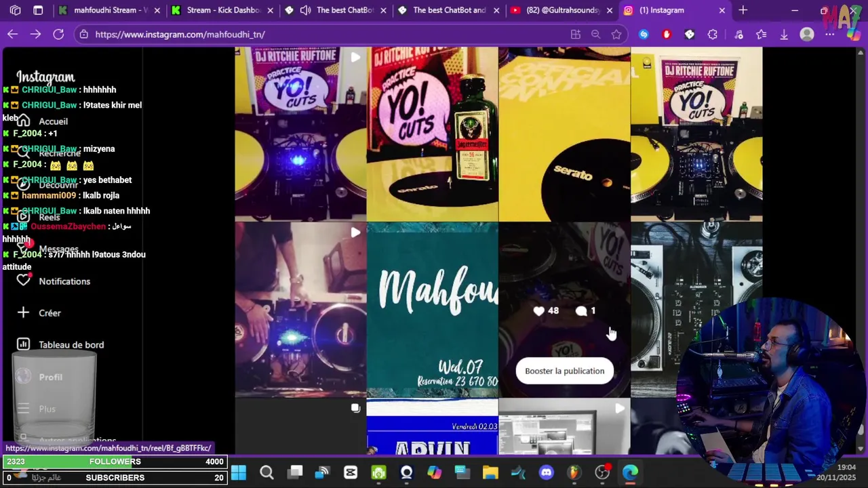Click the address bar URL field

click(x=325, y=34)
